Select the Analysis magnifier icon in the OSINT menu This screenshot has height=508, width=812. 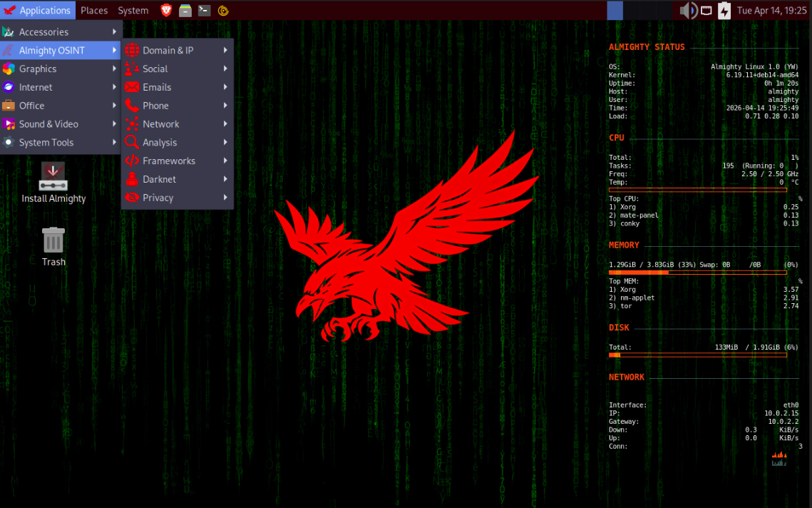pyautogui.click(x=131, y=142)
